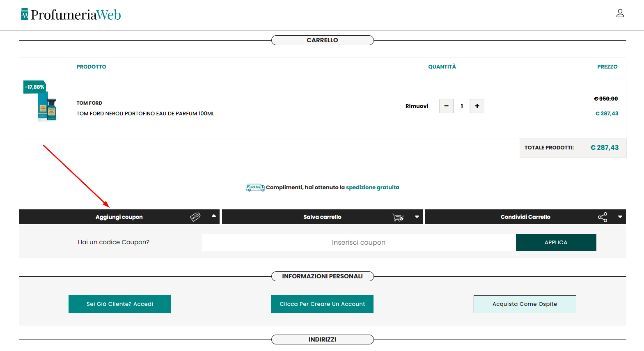Choose Acquista Come Ospite button

click(525, 304)
